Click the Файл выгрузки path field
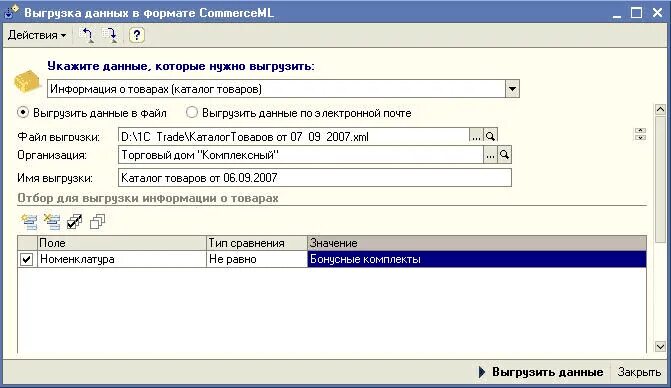Viewport: 671px width, 388px height. point(294,136)
